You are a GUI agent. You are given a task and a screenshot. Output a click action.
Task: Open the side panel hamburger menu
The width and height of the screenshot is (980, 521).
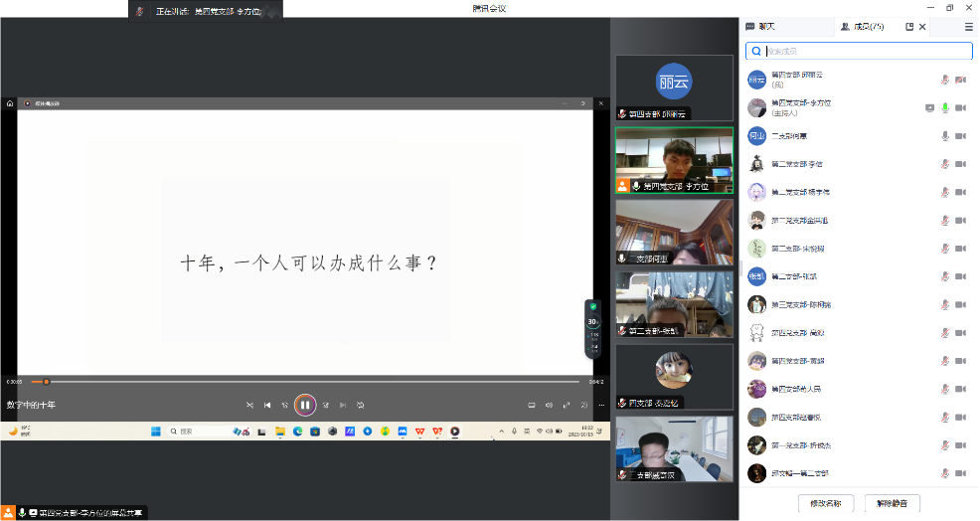point(968,27)
